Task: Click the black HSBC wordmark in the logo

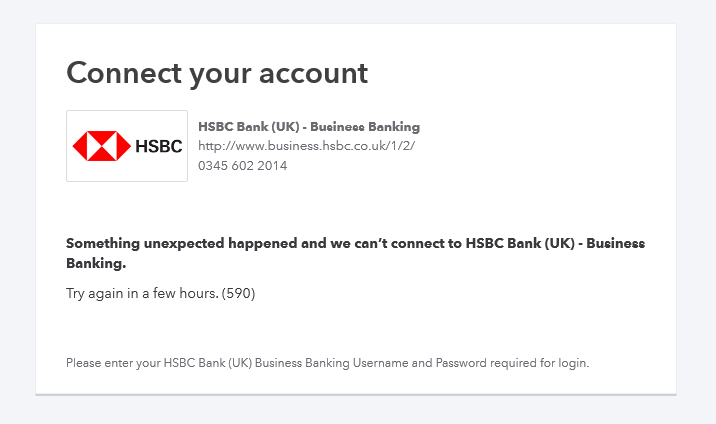Action: click(157, 146)
